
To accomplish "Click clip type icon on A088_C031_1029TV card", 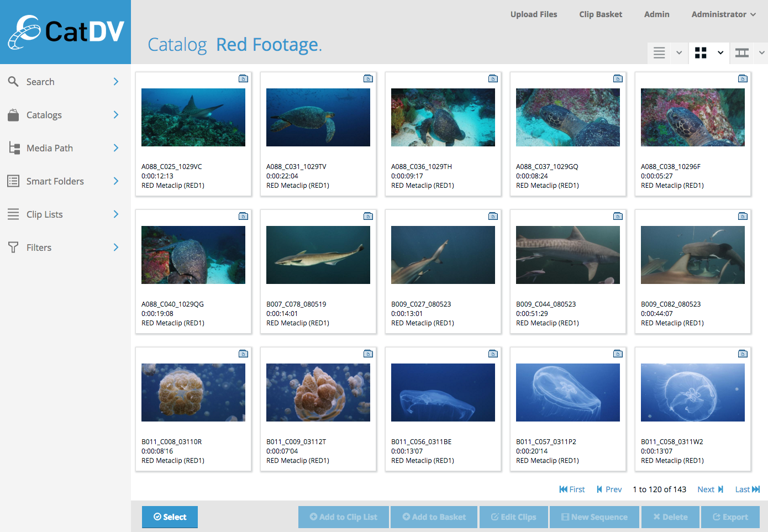I will [368, 79].
